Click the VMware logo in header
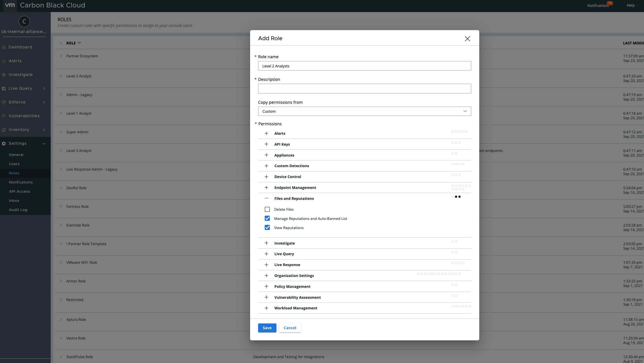This screenshot has width=644, height=363. point(10,5)
